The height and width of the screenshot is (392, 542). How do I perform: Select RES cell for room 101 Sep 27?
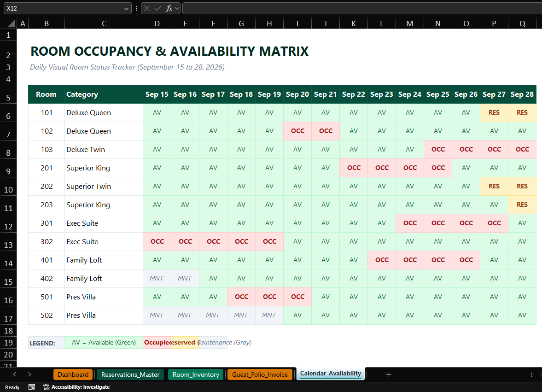(494, 113)
